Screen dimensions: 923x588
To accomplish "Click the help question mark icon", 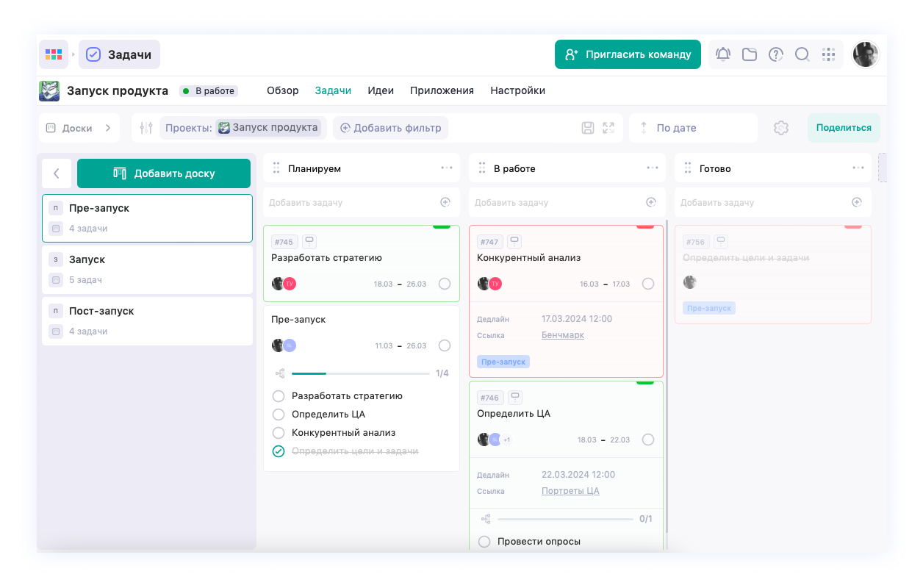I will point(776,54).
